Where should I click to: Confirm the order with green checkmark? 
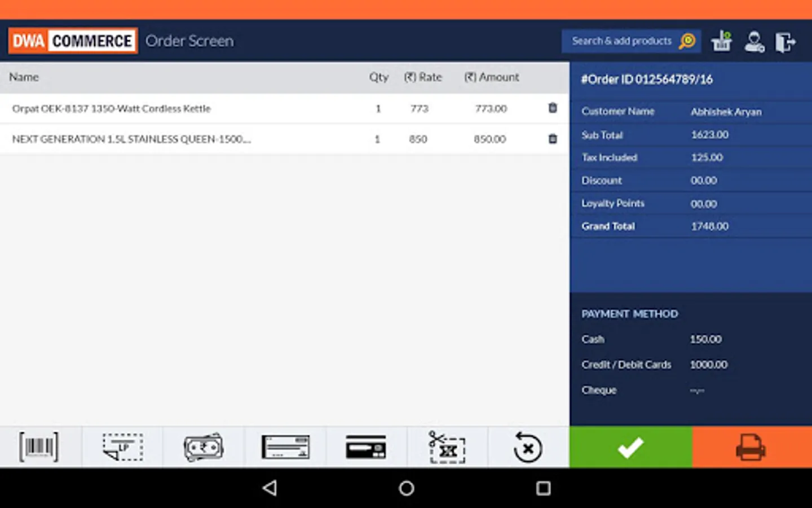(x=630, y=447)
